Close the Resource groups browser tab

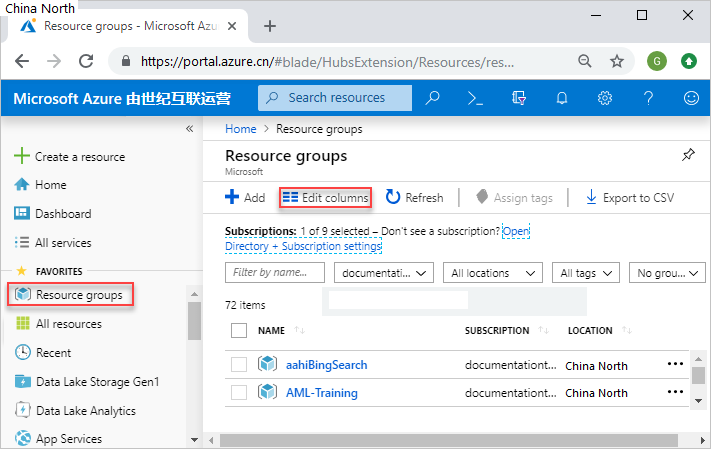click(x=232, y=26)
